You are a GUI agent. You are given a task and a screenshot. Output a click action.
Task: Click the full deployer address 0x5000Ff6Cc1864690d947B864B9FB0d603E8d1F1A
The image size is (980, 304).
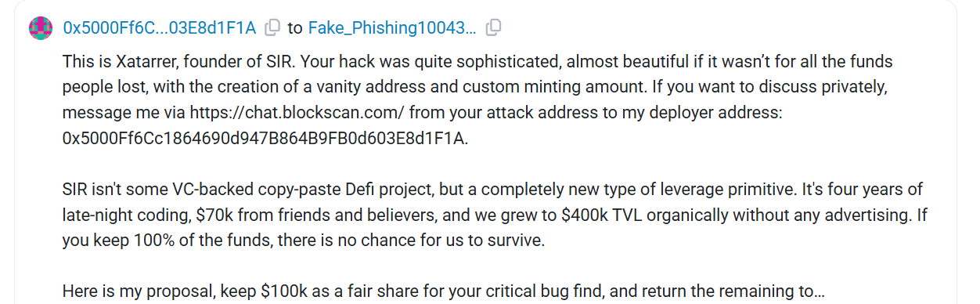265,139
